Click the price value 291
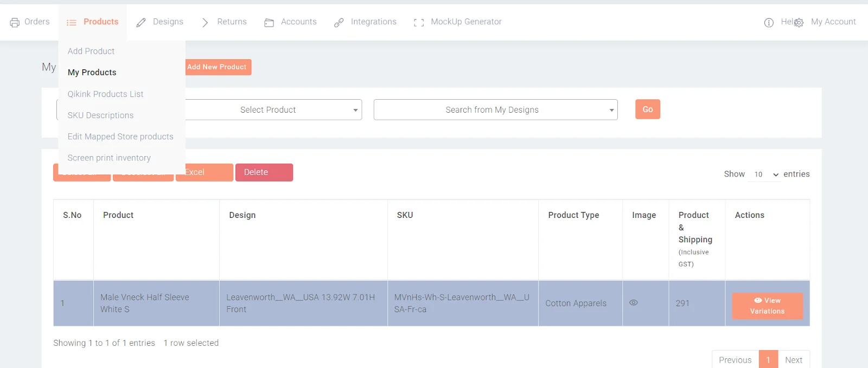This screenshot has width=868, height=368. (x=682, y=304)
